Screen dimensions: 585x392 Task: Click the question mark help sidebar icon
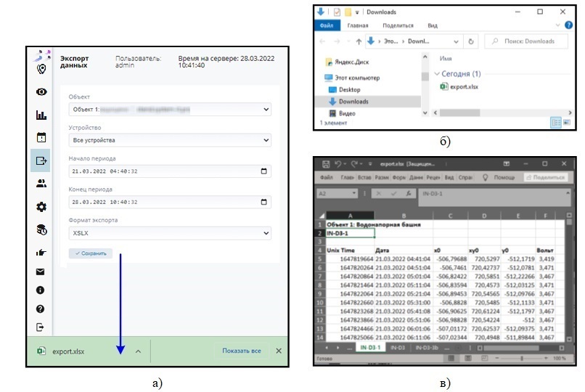pos(41,309)
